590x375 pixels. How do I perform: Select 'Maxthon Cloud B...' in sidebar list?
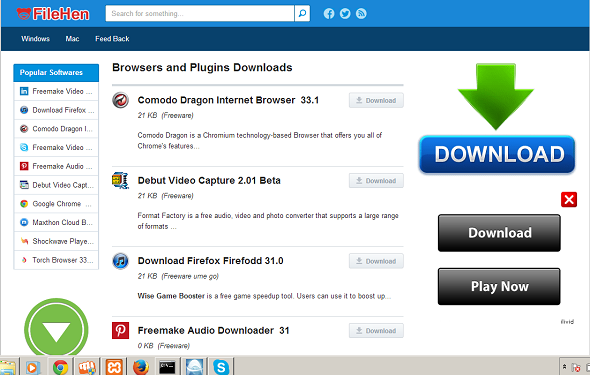[x=56, y=222]
